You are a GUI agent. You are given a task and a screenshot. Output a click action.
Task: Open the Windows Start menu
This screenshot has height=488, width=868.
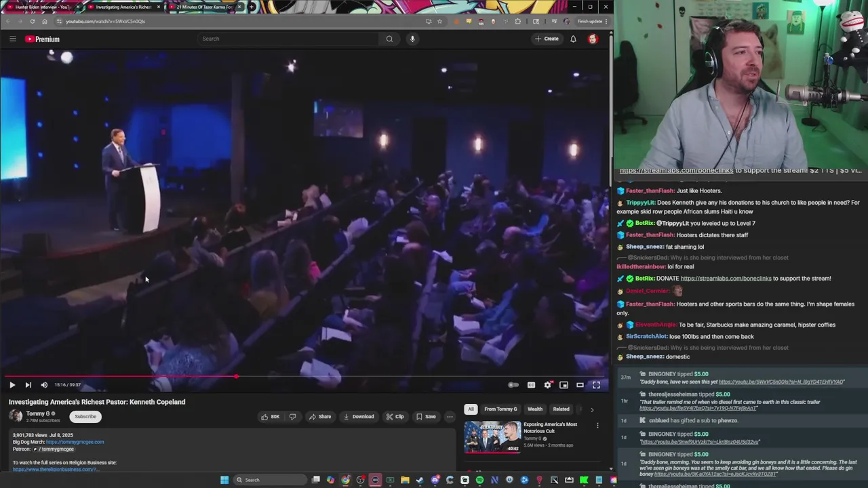coord(224,480)
